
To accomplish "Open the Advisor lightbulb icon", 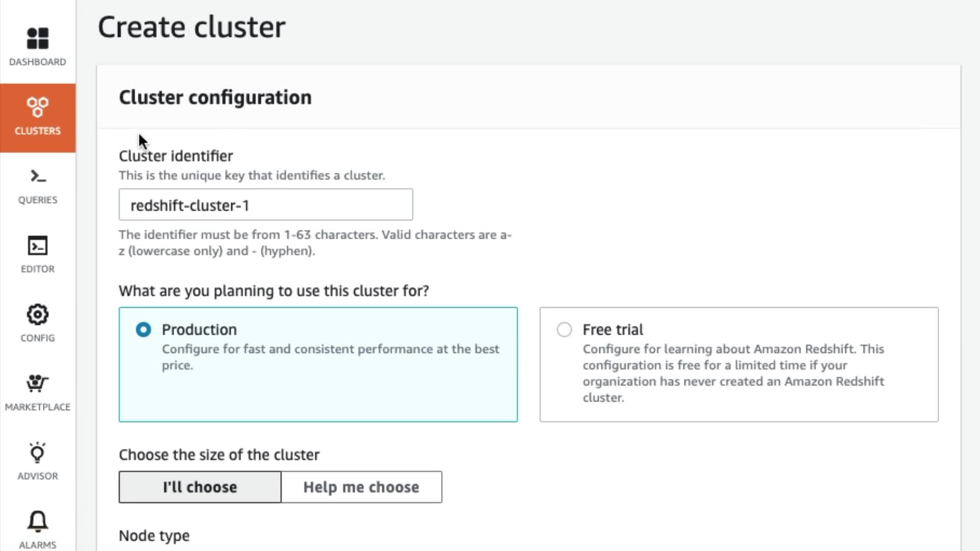I will 37,453.
